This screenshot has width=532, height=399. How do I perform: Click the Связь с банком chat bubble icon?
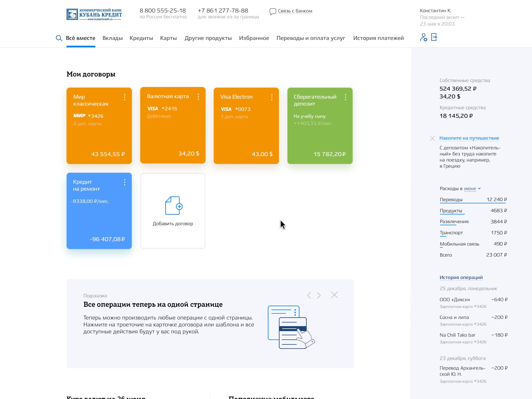pos(273,11)
